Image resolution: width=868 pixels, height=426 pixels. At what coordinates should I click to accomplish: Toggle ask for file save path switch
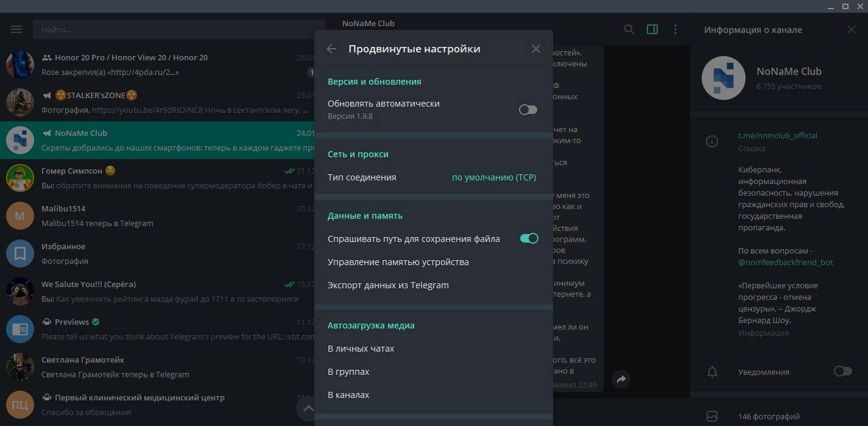pyautogui.click(x=529, y=238)
